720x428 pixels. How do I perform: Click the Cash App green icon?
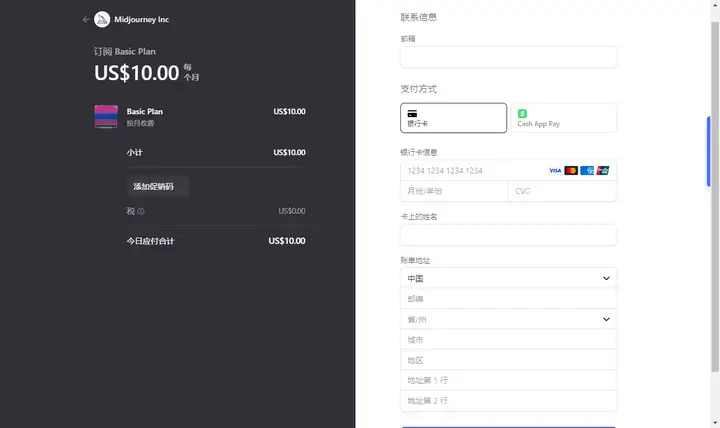[522, 113]
